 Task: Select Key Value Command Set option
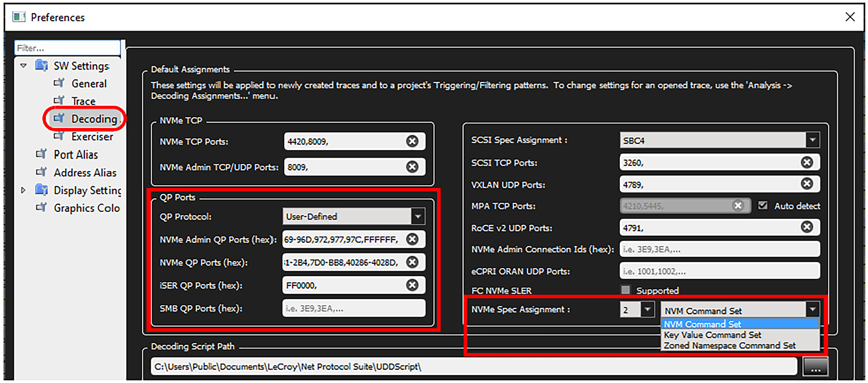click(x=712, y=335)
